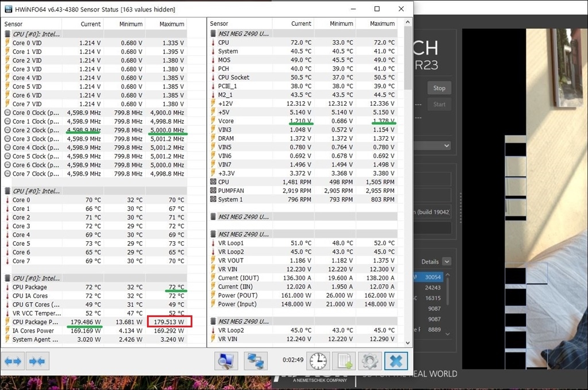This screenshot has width=588, height=390.
Task: Click thermometer icon next to Core 0 temperature
Action: (7, 200)
